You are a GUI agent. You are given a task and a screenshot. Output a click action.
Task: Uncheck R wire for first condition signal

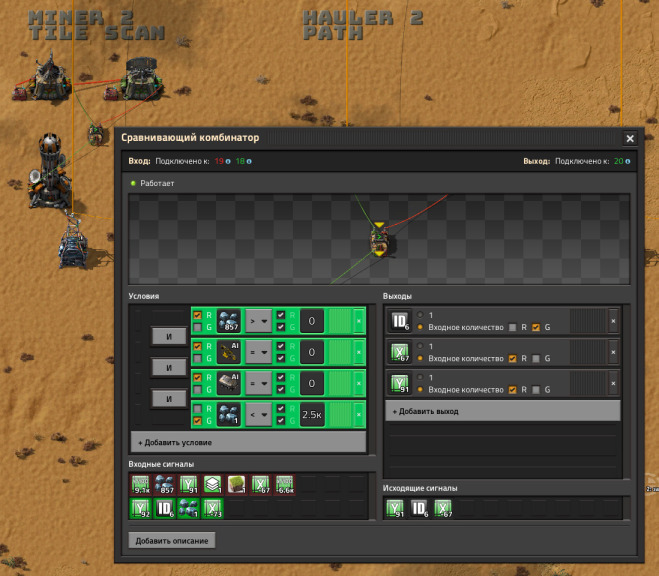pos(198,315)
